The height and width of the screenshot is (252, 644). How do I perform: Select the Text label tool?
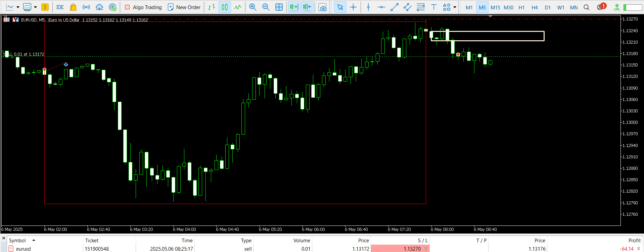coord(434,7)
